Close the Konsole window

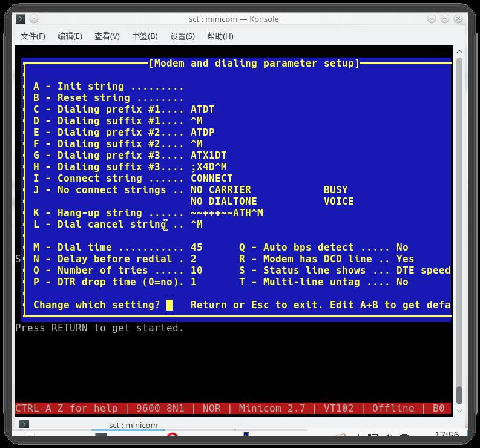click(x=458, y=19)
